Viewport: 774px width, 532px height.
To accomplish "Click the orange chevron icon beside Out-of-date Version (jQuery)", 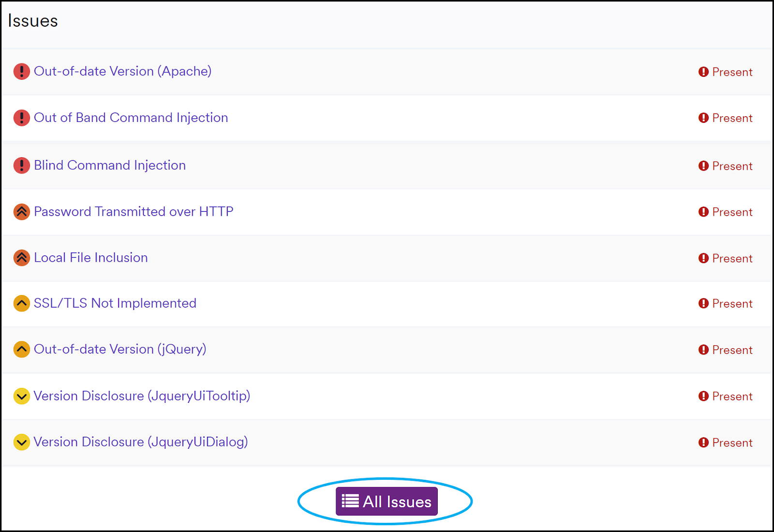I will (x=21, y=349).
